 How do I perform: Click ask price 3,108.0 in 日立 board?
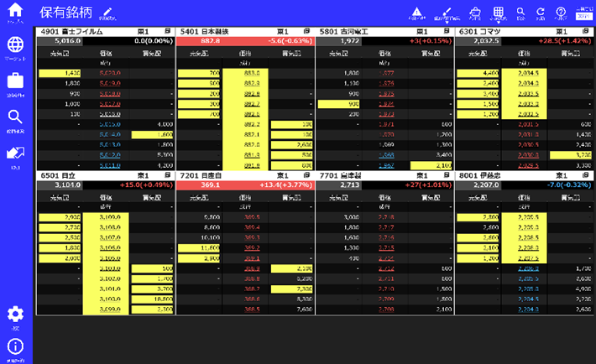(110, 227)
